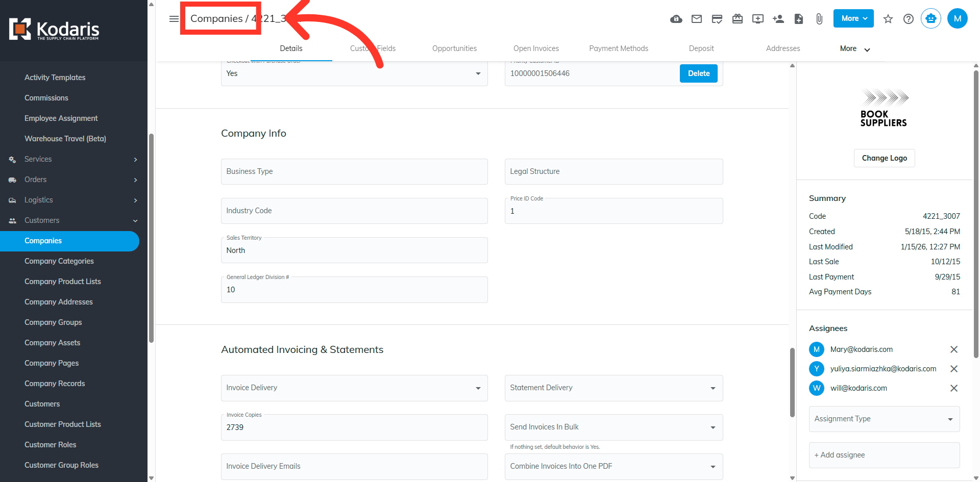Open Warehouse Travel (Beta) in sidebar

pos(65,139)
